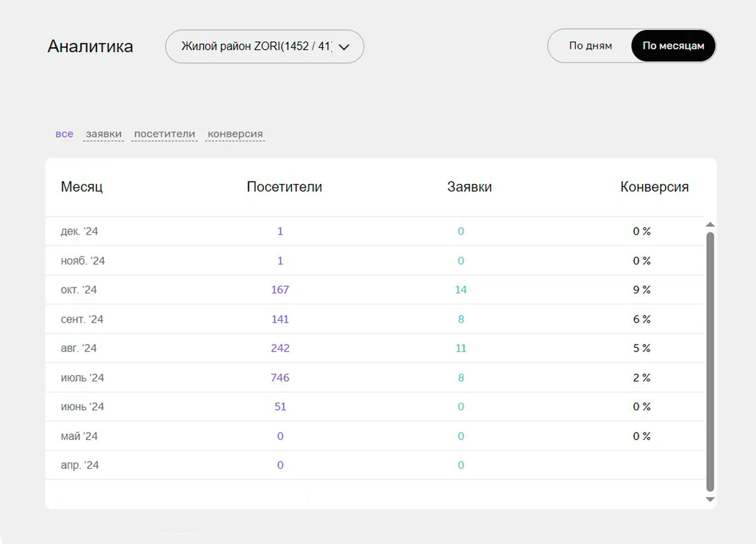Click the scroll up arrow in table
The height and width of the screenshot is (544, 756).
[710, 224]
